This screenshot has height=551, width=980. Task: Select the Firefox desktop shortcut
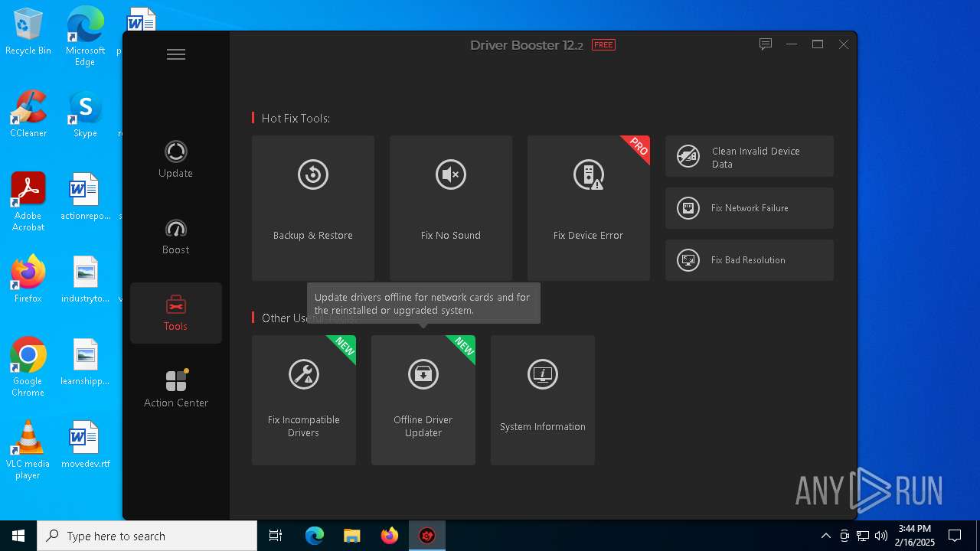coord(28,279)
